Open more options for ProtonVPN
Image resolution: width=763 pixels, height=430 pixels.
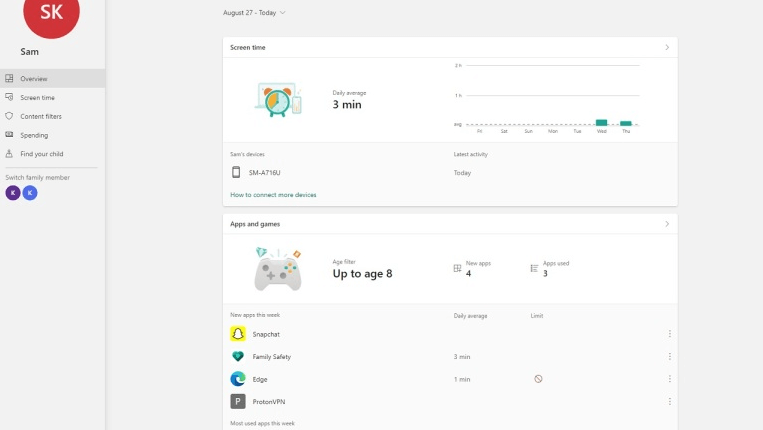coord(670,401)
